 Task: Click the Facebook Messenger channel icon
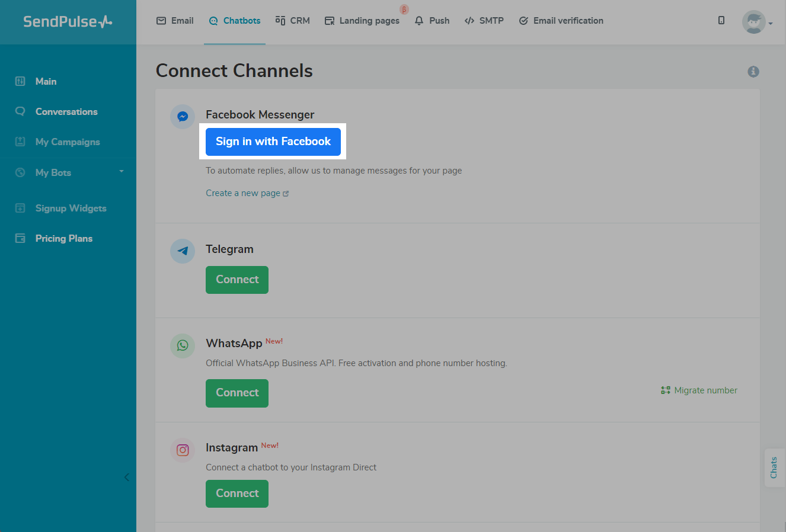tap(183, 117)
